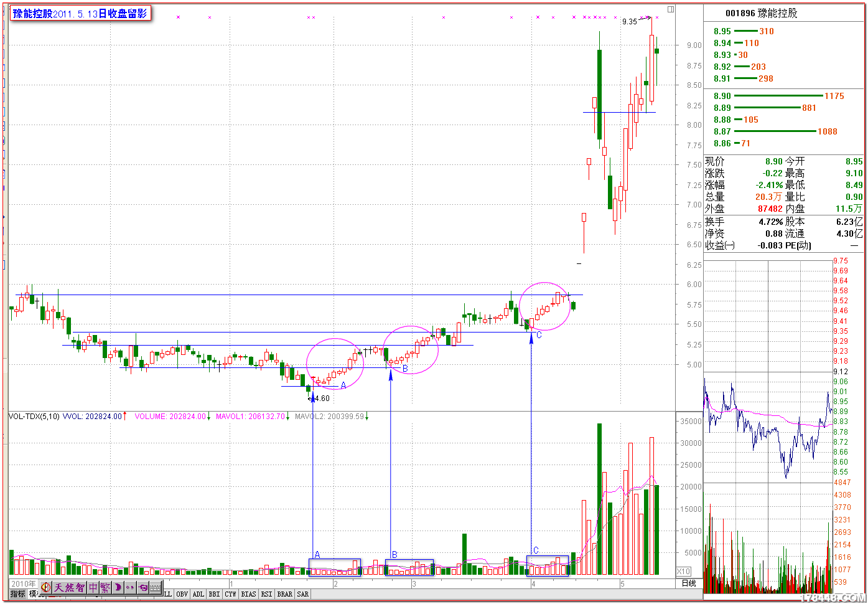Click the stock title 001896 豫能控股
This screenshot has height=604, width=868.
pyautogui.click(x=761, y=13)
